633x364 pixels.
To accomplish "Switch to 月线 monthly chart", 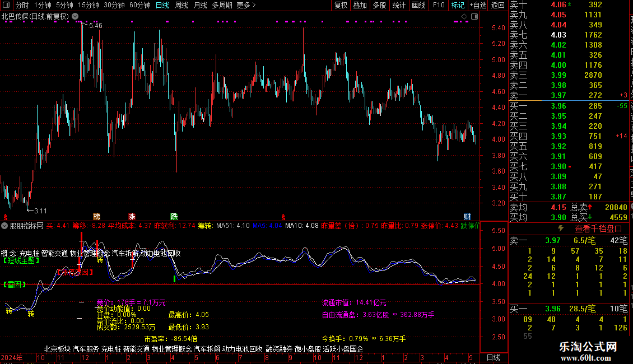I will click(200, 5).
